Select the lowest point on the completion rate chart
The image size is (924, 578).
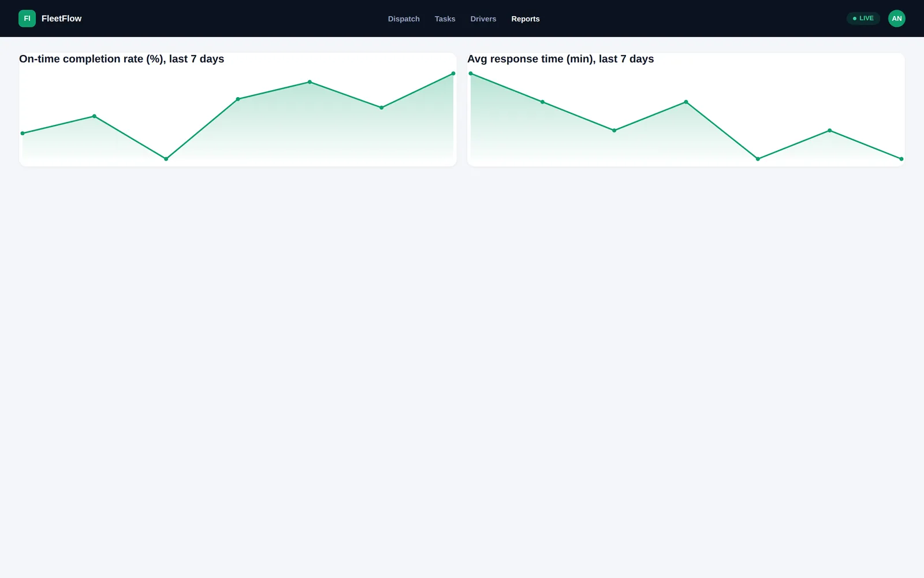tap(166, 159)
